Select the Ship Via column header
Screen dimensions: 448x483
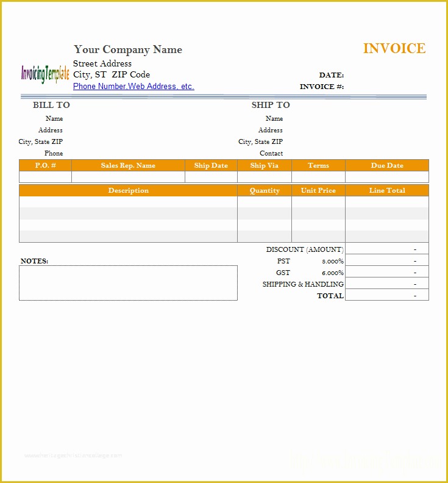pyautogui.click(x=265, y=165)
